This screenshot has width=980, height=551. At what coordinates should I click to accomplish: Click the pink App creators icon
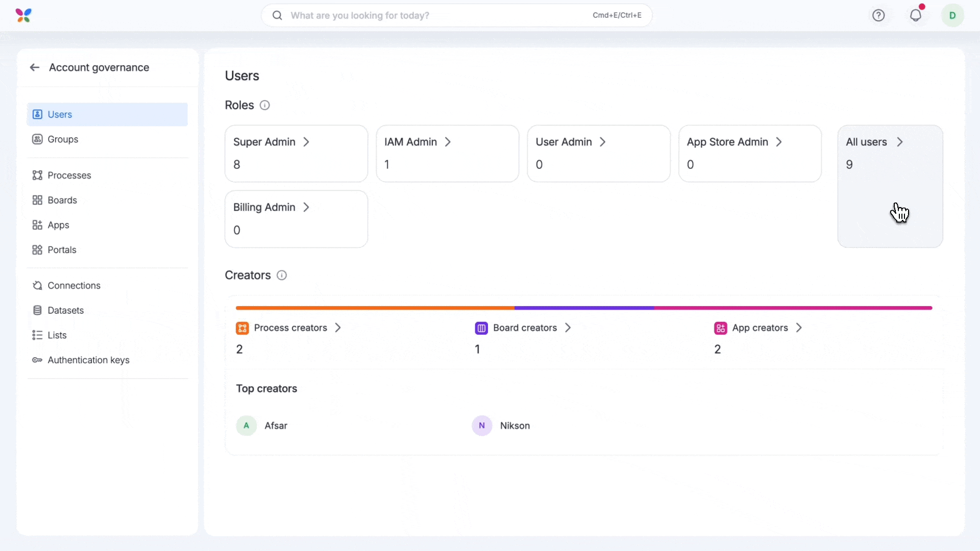pyautogui.click(x=720, y=328)
